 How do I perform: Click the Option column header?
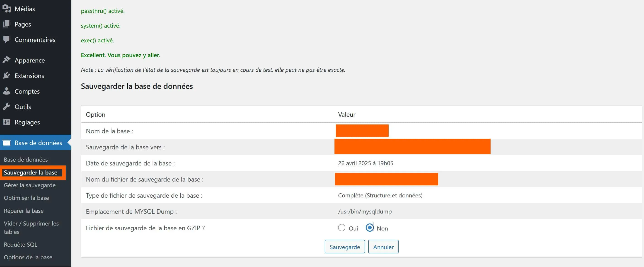[x=95, y=114]
